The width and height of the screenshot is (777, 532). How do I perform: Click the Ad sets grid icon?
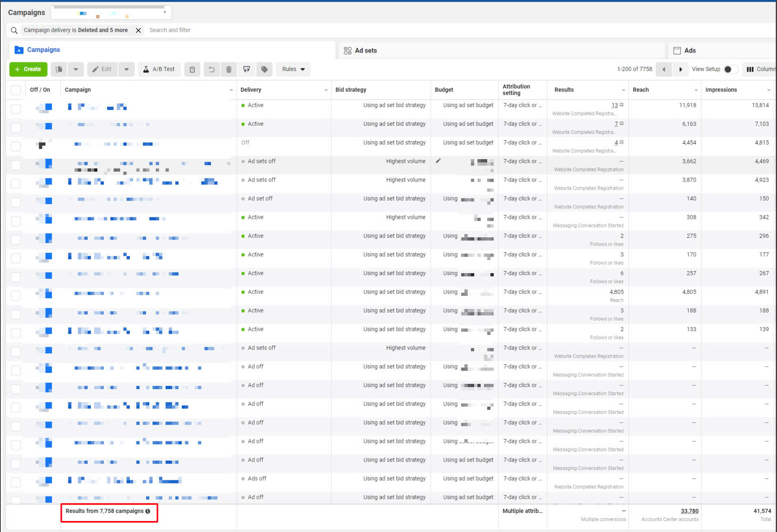coord(348,50)
